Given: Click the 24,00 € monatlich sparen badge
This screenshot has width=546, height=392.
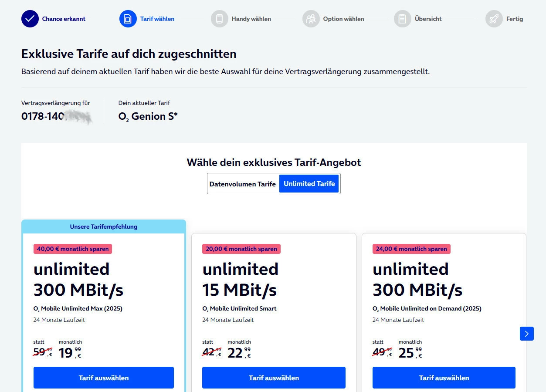Looking at the screenshot, I should tap(411, 249).
